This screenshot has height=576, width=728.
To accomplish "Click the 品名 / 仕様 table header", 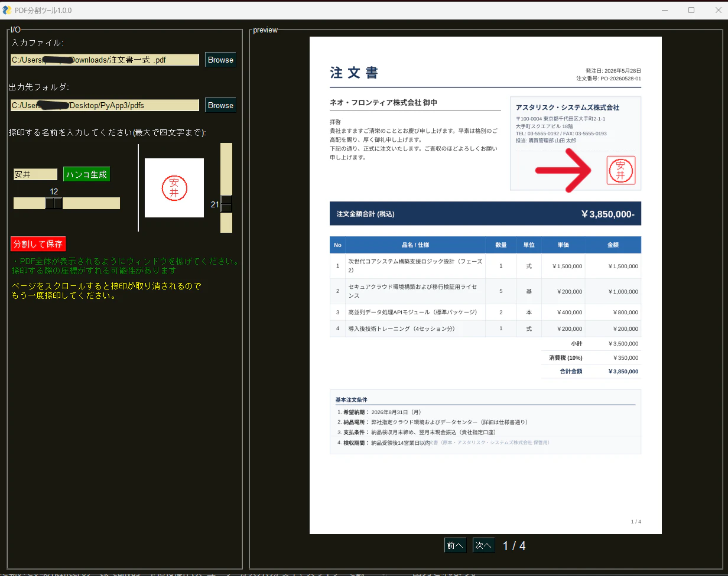I will [415, 245].
